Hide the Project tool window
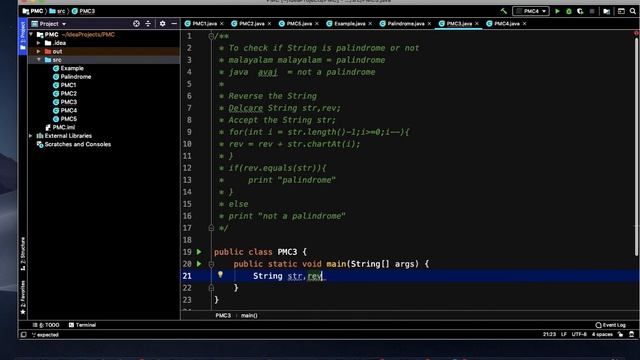Viewport: 640px width, 360px height. pos(174,24)
